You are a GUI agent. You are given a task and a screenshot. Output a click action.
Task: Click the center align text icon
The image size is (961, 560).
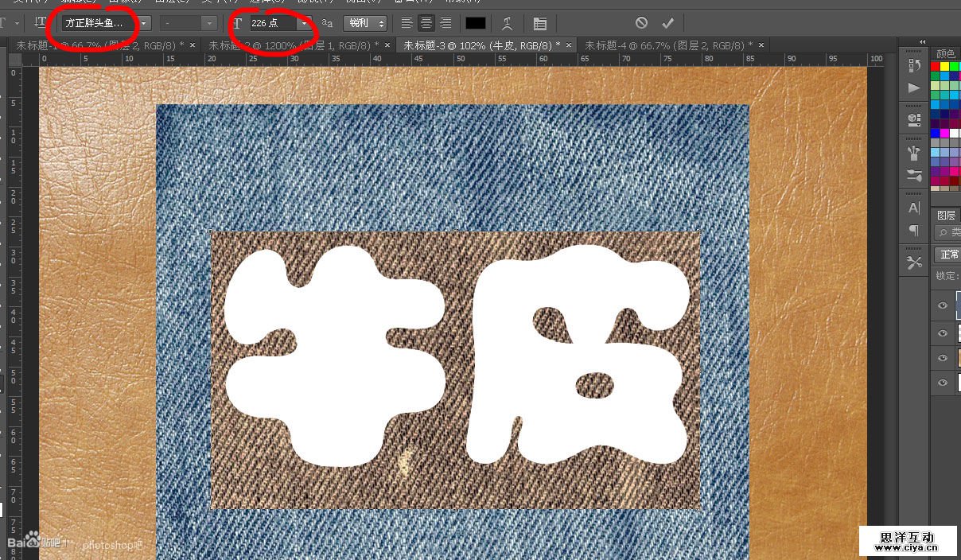tap(426, 23)
